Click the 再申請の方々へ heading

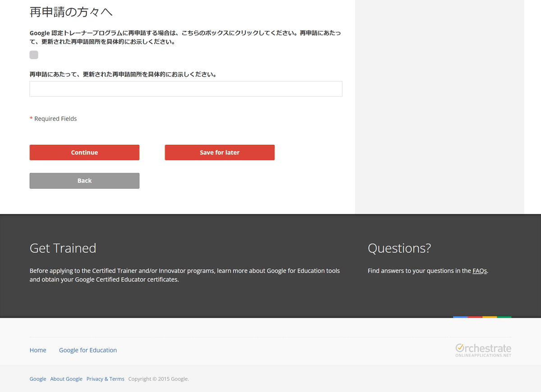point(71,12)
